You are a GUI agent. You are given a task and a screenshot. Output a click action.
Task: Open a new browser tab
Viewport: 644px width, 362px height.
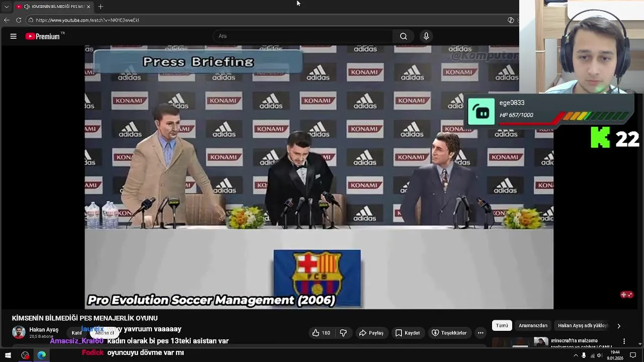(x=101, y=7)
